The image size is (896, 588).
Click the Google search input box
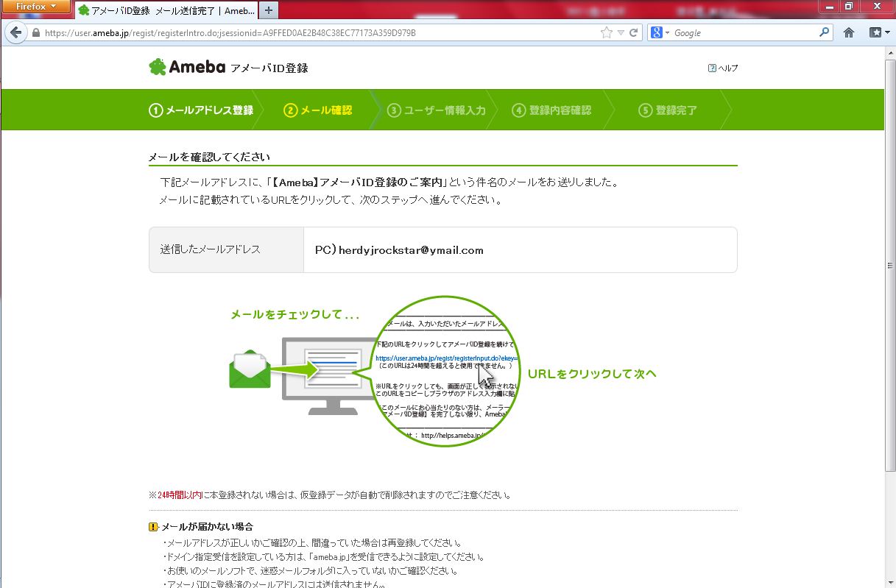744,33
